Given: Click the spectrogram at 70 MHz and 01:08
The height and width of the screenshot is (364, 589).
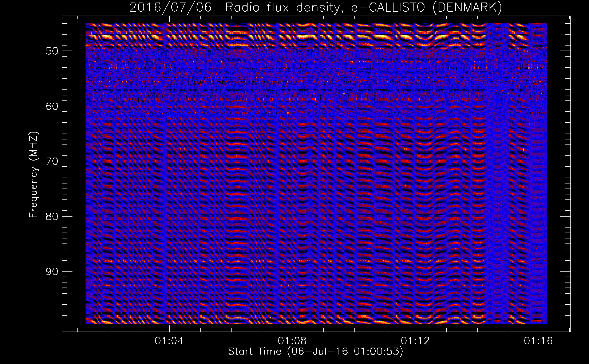Looking at the screenshot, I should pos(292,161).
